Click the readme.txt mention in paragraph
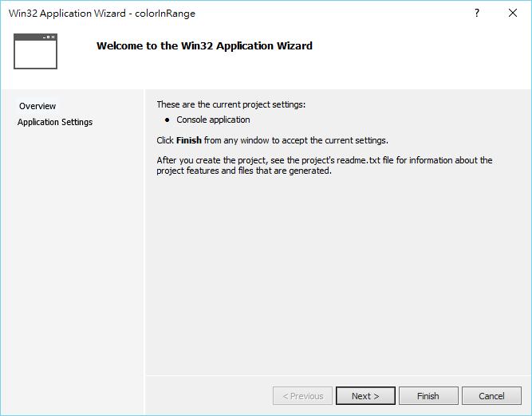Viewport: 532px width, 416px height. (x=358, y=160)
